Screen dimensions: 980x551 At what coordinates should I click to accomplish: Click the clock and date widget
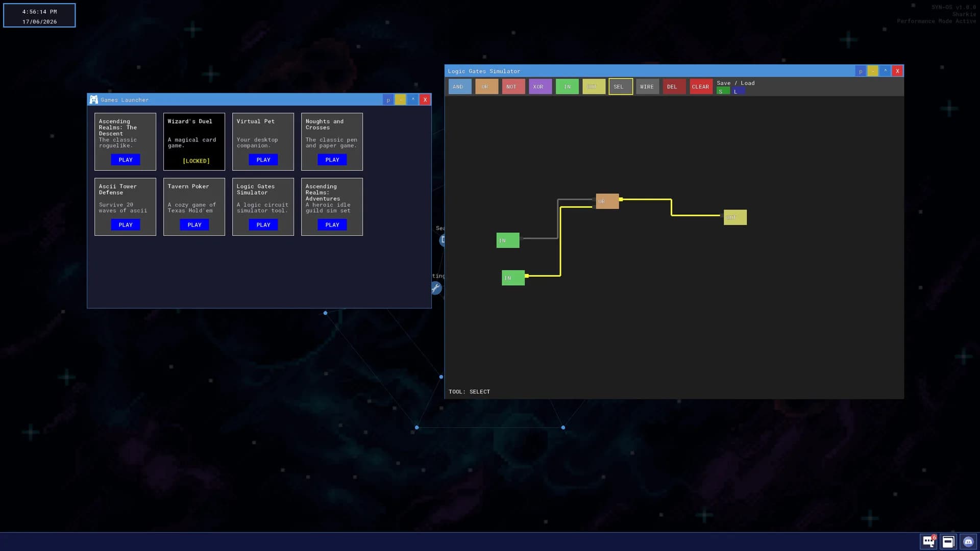pyautogui.click(x=39, y=16)
